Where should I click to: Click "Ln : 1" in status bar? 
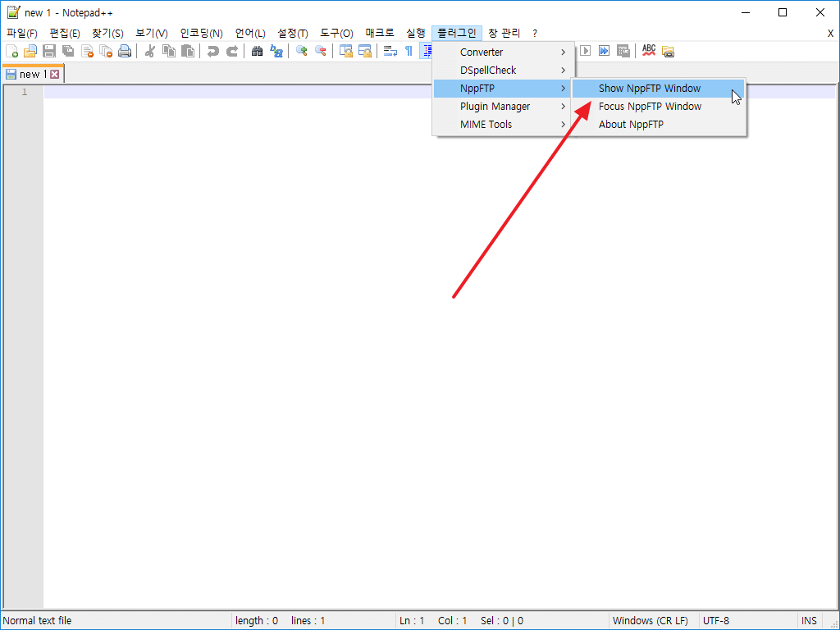[412, 620]
